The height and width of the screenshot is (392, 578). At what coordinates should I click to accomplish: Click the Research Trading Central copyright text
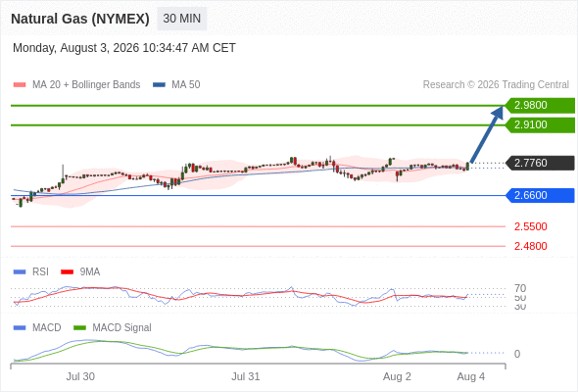pos(496,85)
